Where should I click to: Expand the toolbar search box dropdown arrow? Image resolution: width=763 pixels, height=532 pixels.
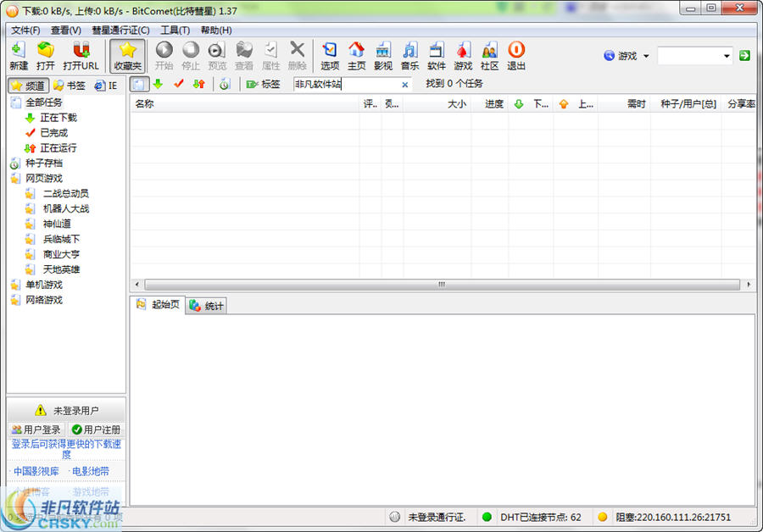727,56
